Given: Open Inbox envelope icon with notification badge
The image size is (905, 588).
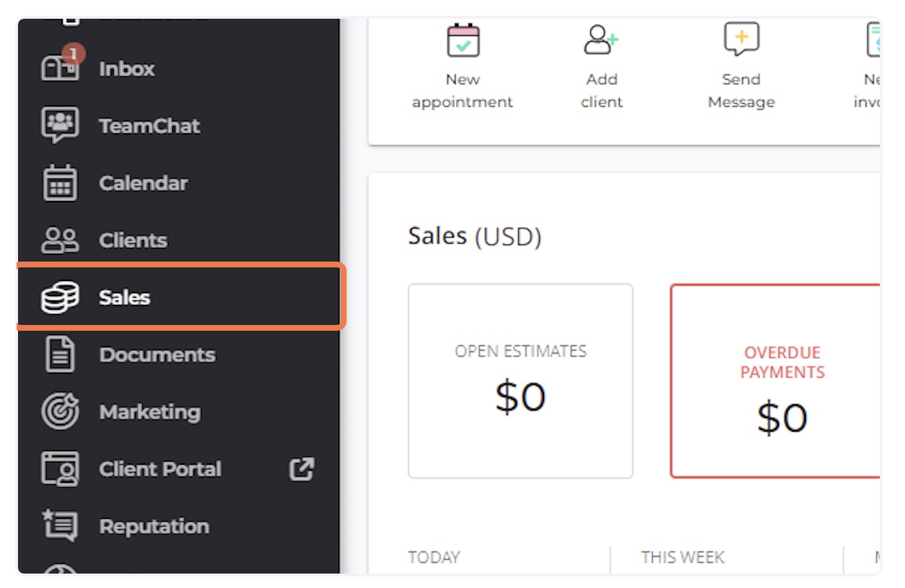Looking at the screenshot, I should (61, 66).
